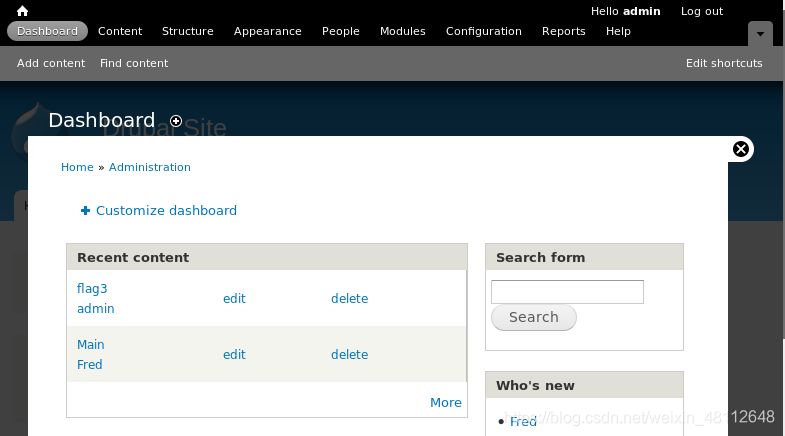
Task: Open author admin under flag3
Action: coord(96,309)
